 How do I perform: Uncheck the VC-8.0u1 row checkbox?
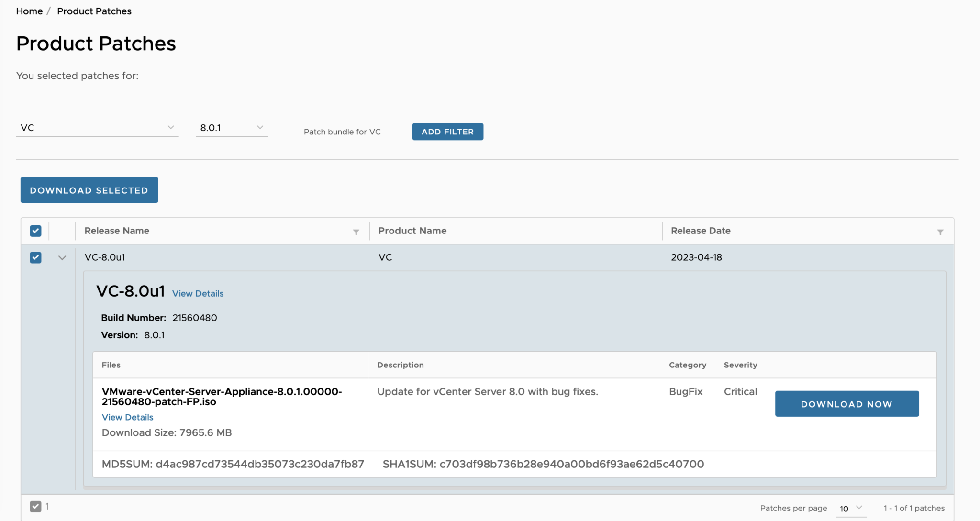[x=35, y=257]
